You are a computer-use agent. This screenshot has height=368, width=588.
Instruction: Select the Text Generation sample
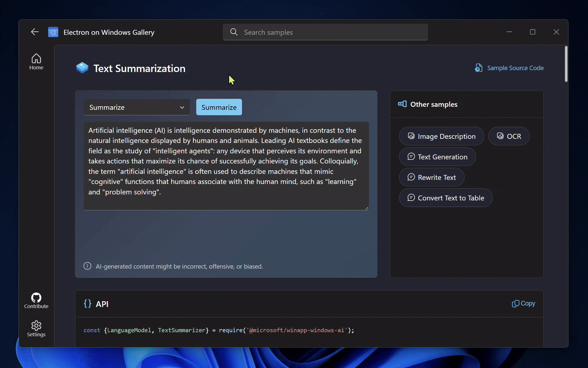(437, 157)
